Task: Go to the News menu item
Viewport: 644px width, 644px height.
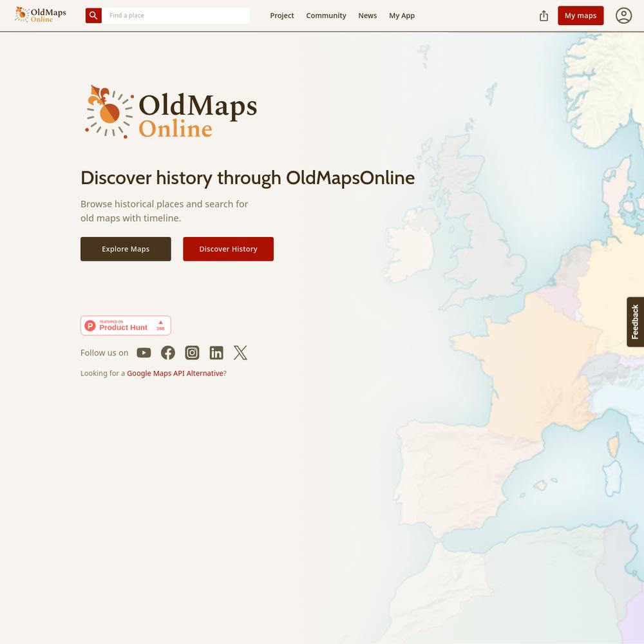Action: pyautogui.click(x=368, y=15)
